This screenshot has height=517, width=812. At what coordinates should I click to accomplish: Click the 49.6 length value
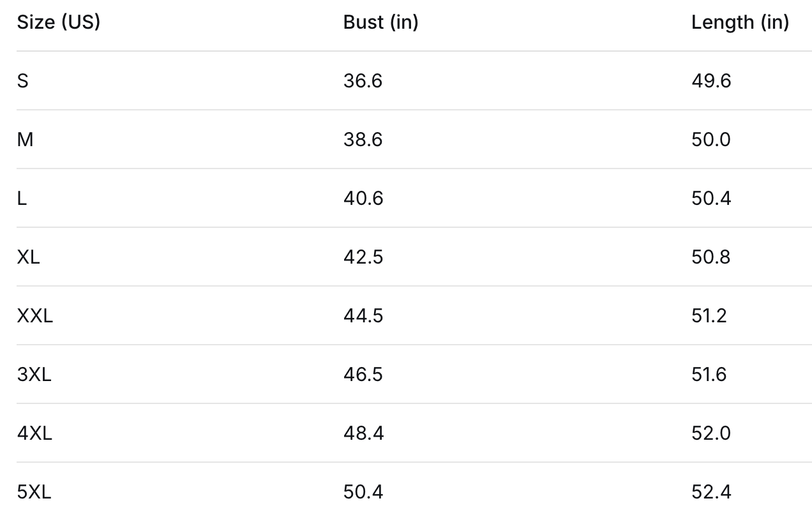pos(710,81)
